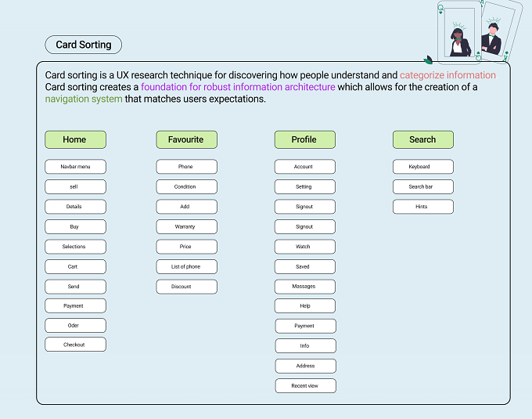Pick the Details card

[x=75, y=207]
